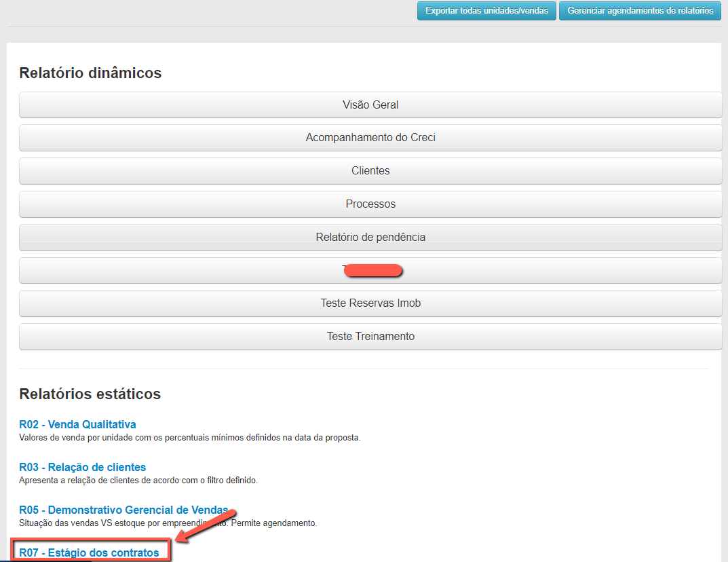
Task: Click the description text under Relação de clientes
Action: click(138, 481)
